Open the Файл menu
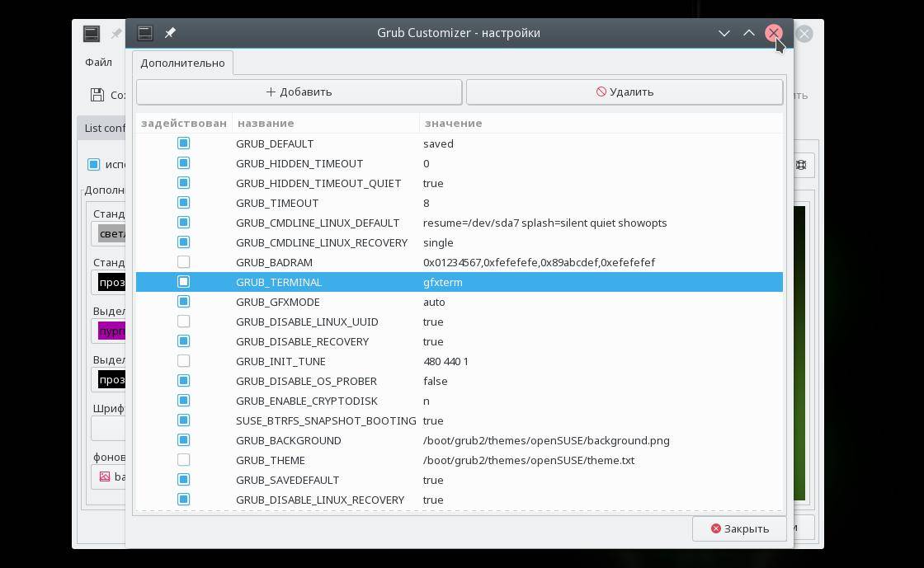Viewport: 924px width, 568px height. tap(98, 63)
